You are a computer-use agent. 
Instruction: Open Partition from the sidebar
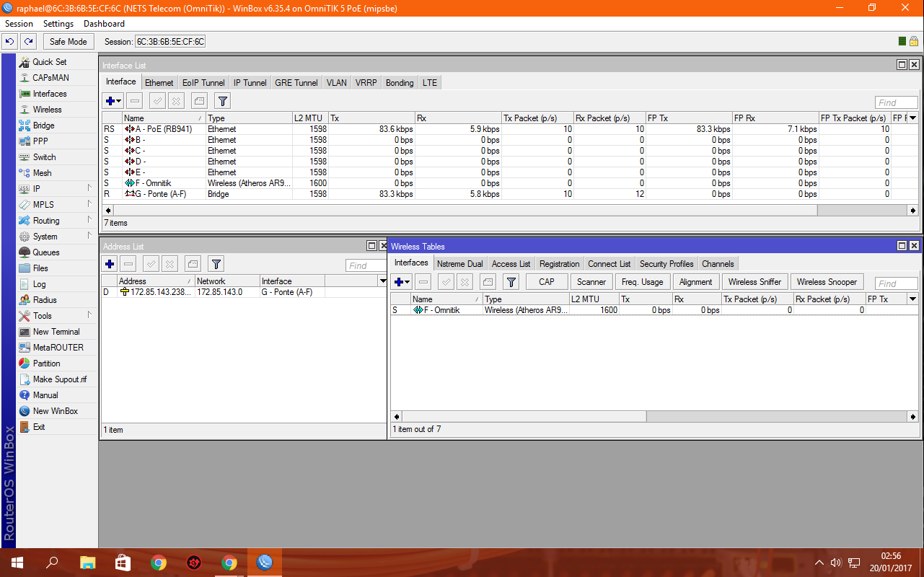pyautogui.click(x=46, y=364)
